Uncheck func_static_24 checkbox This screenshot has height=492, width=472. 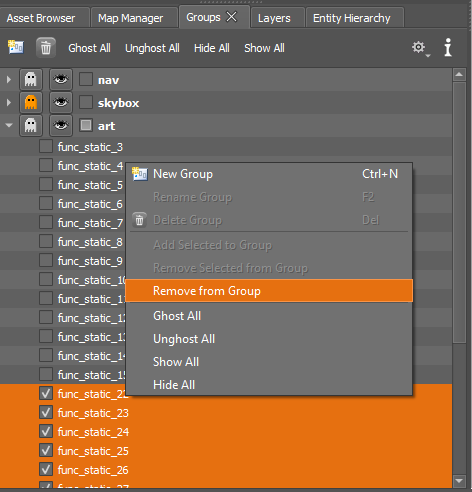[46, 431]
